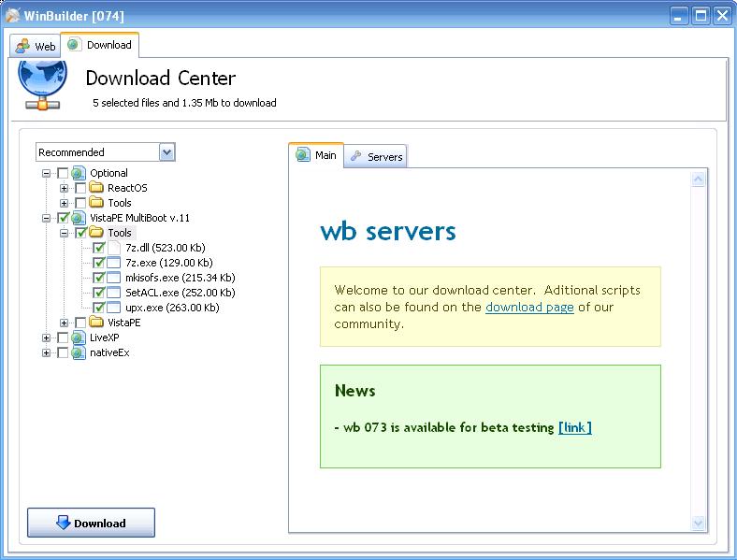Screen dimensions: 737x560
Task: Collapse the node of Tools under VistaPE MultiBoot
Action: coord(64,233)
